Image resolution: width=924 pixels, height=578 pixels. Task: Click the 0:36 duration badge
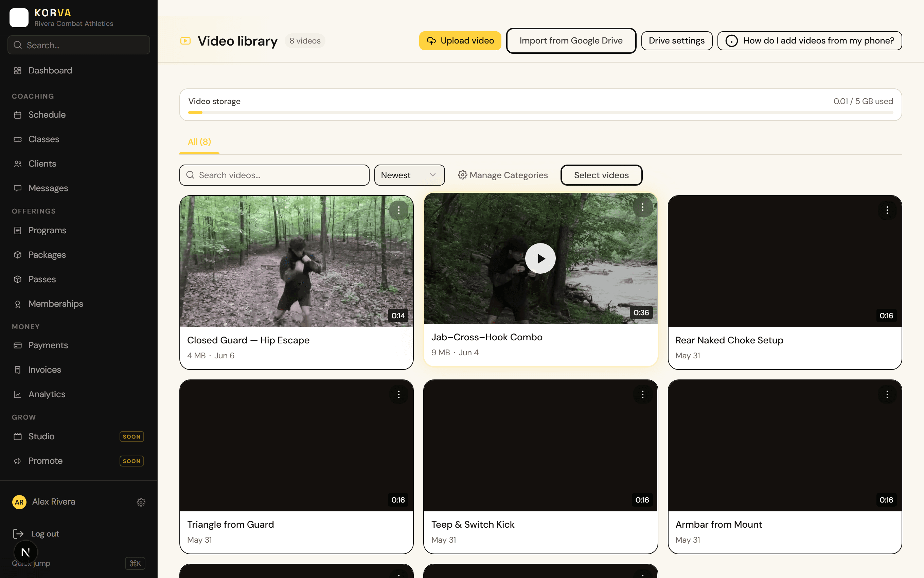point(641,313)
